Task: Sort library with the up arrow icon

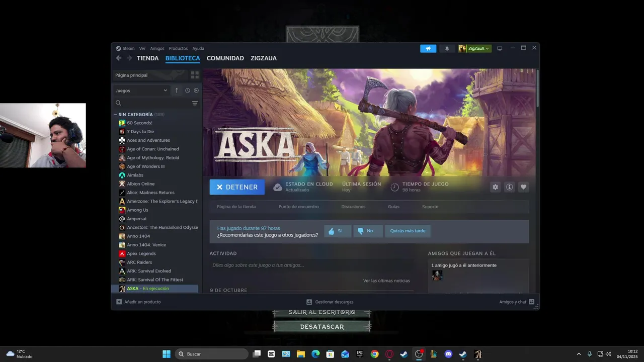Action: coord(177,90)
